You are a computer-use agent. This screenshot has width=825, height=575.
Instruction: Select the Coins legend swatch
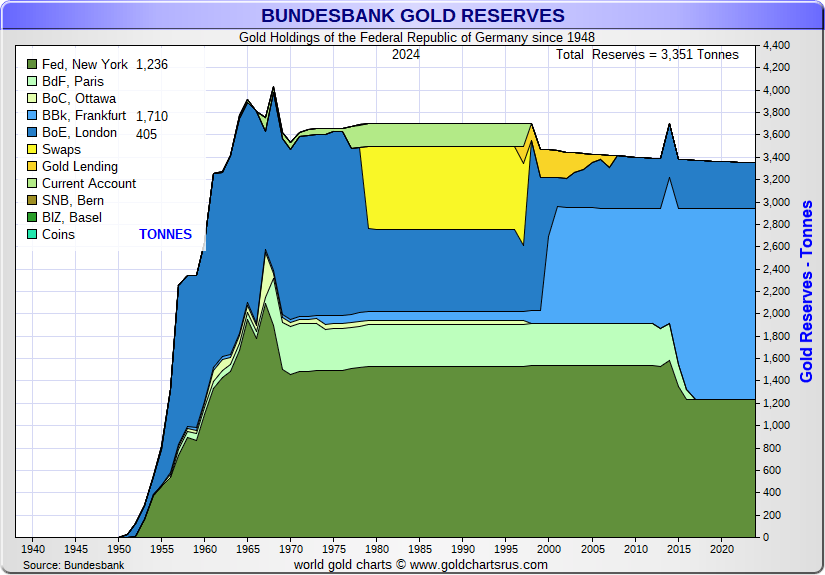tap(31, 235)
